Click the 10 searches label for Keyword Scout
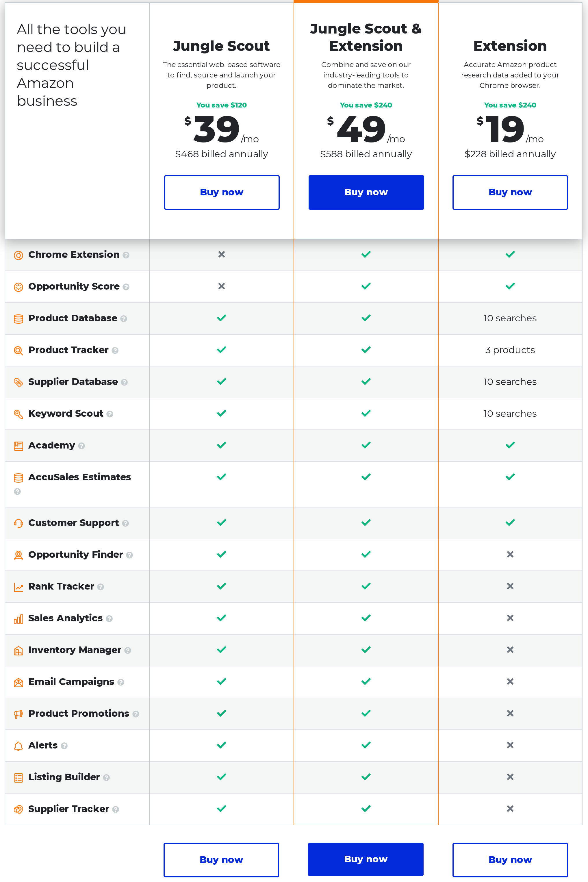Image resolution: width=588 pixels, height=882 pixels. point(510,414)
